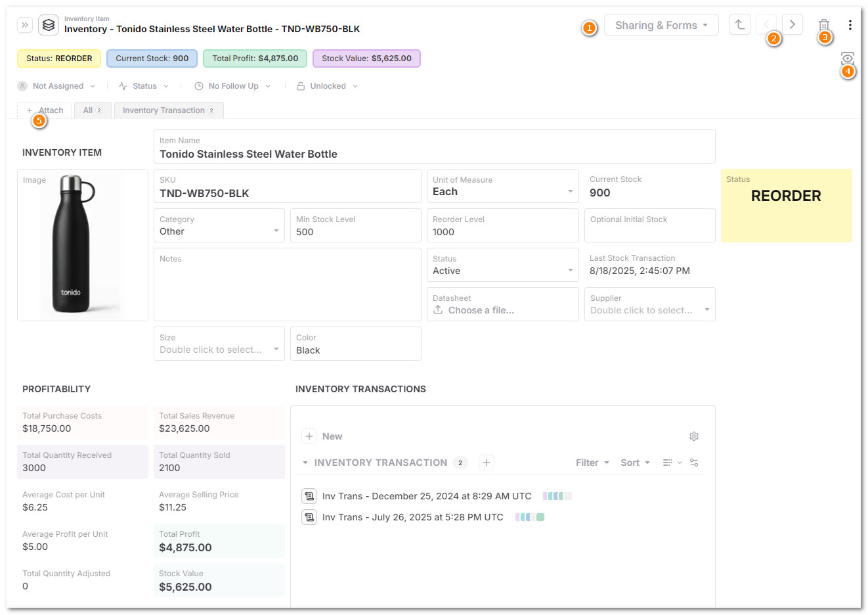This screenshot has height=615, width=868.
Task: Delete this inventory item with trash icon
Action: (824, 25)
